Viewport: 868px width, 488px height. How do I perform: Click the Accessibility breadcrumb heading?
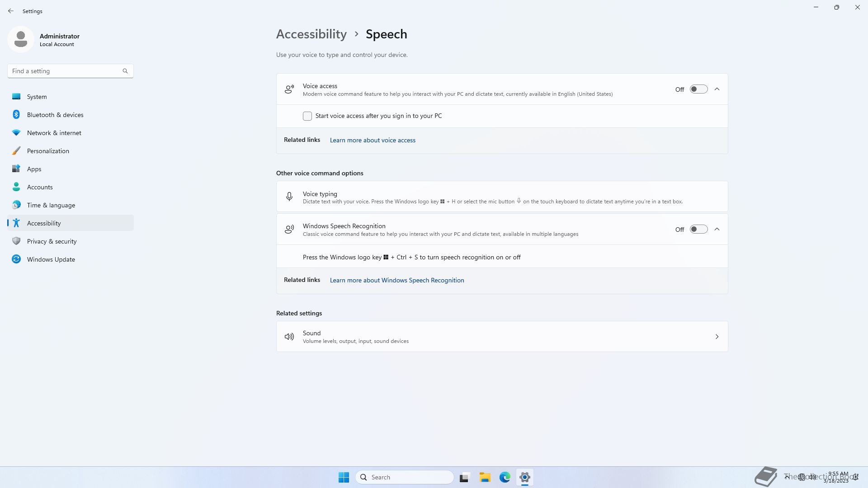point(311,34)
